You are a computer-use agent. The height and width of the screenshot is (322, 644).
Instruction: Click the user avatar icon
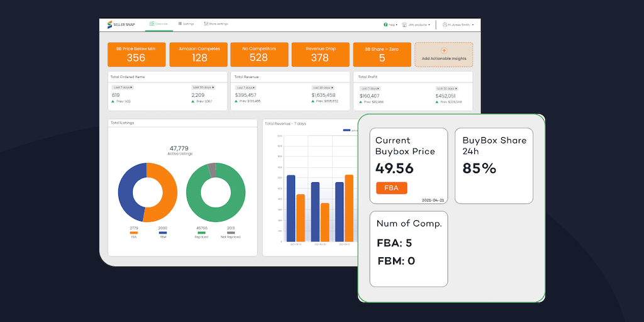pyautogui.click(x=445, y=25)
